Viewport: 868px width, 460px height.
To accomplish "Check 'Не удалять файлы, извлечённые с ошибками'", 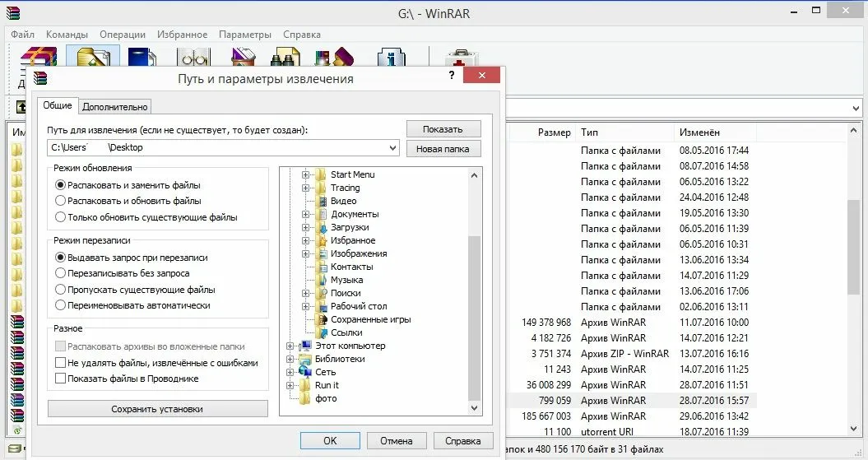I will coord(60,363).
